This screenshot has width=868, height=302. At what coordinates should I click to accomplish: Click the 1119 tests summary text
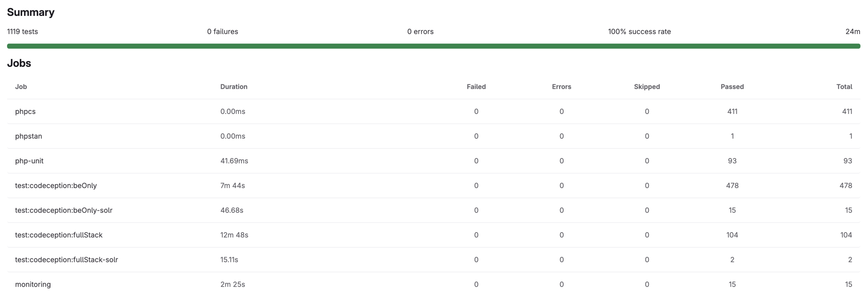click(22, 32)
